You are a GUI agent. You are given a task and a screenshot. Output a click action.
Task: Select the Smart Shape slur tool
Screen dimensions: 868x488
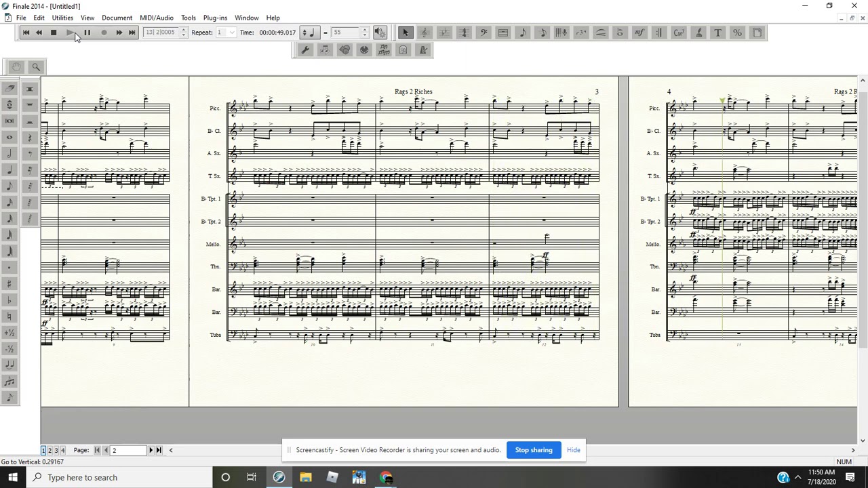pos(601,33)
